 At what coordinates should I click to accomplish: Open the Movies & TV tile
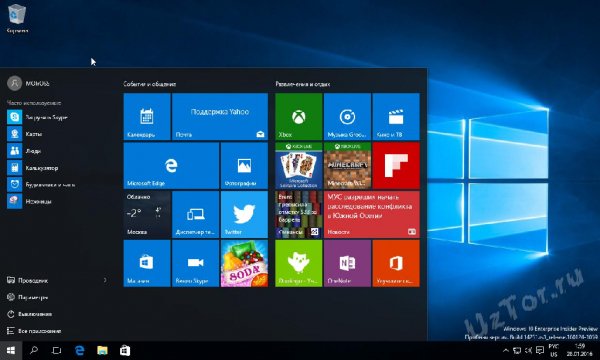click(x=396, y=117)
